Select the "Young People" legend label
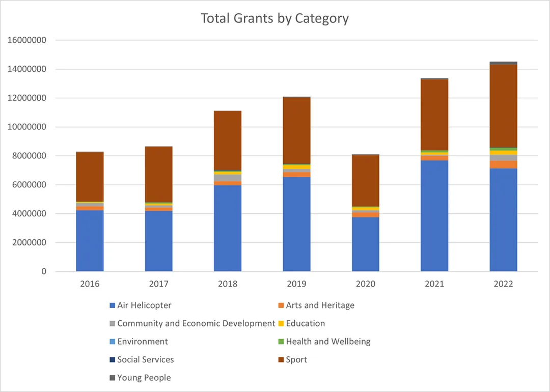The height and width of the screenshot is (392, 550). (144, 378)
